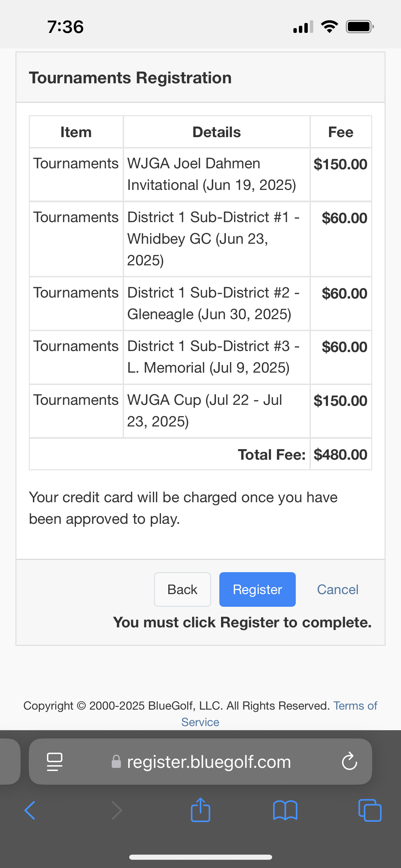Tap the padlock icon in address bar

117,762
